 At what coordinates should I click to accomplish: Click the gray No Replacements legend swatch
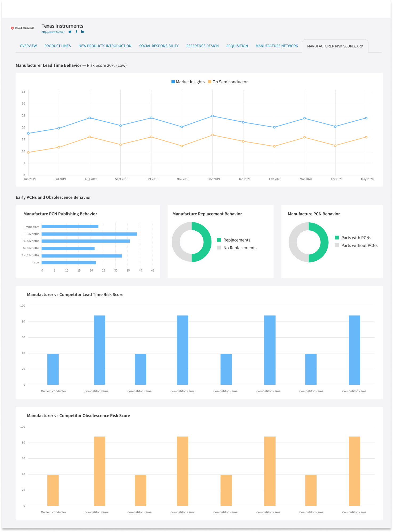coord(219,248)
